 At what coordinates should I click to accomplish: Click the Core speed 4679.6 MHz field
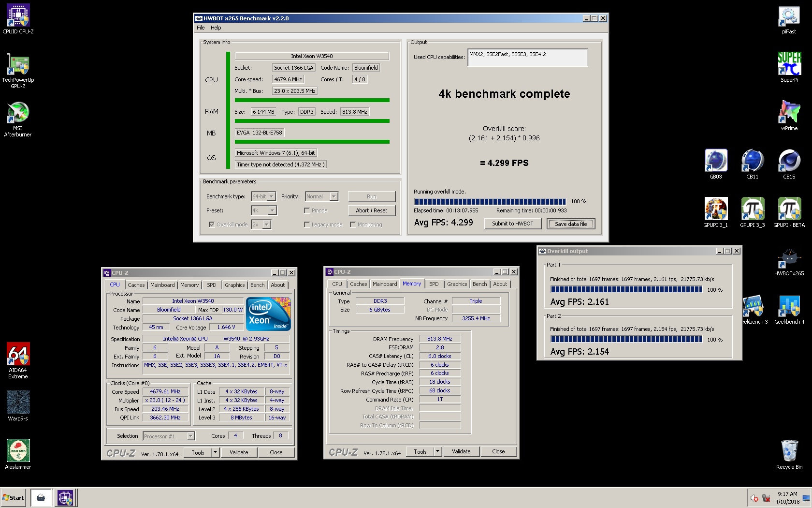pyautogui.click(x=288, y=79)
